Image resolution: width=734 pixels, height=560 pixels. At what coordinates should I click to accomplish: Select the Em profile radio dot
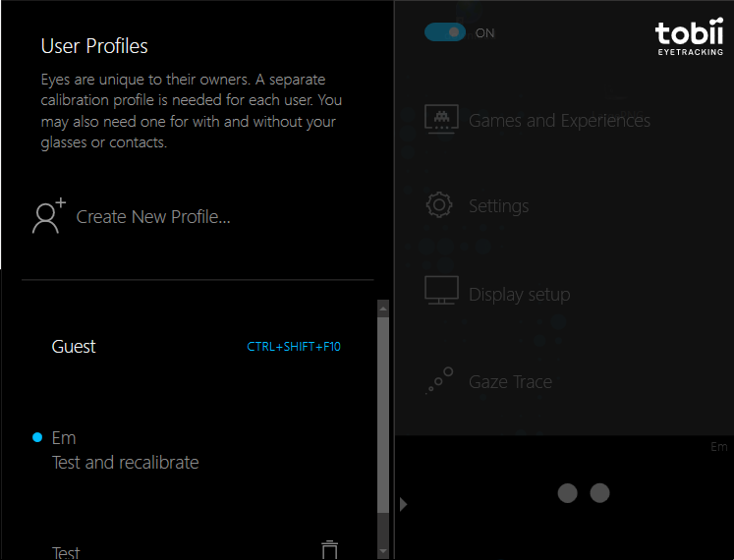click(x=37, y=437)
